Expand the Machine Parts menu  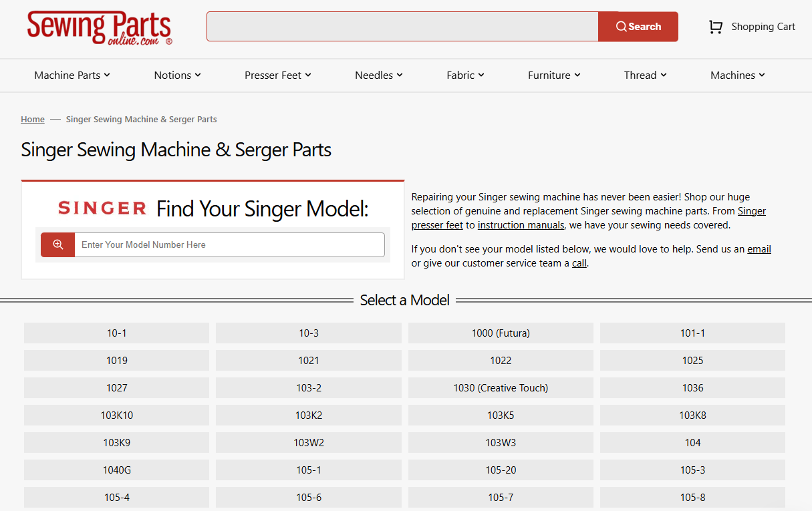[x=72, y=75]
